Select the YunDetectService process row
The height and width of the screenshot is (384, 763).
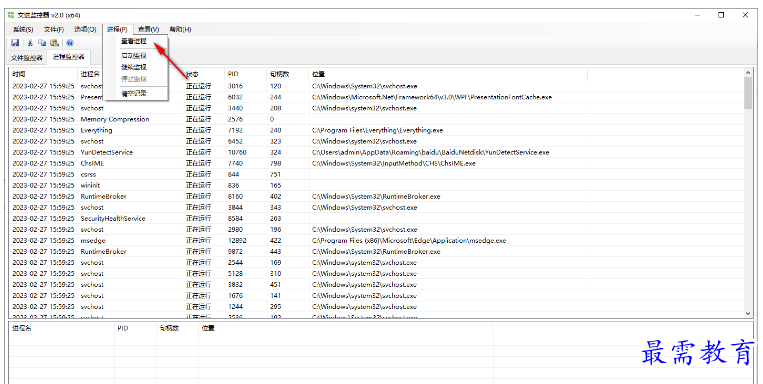[x=377, y=152]
